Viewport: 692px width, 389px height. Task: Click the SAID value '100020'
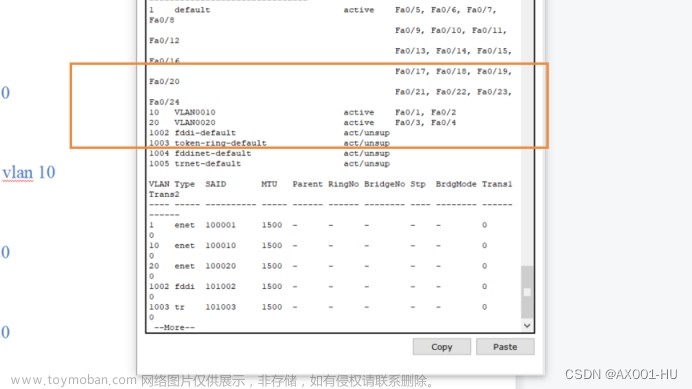point(220,266)
